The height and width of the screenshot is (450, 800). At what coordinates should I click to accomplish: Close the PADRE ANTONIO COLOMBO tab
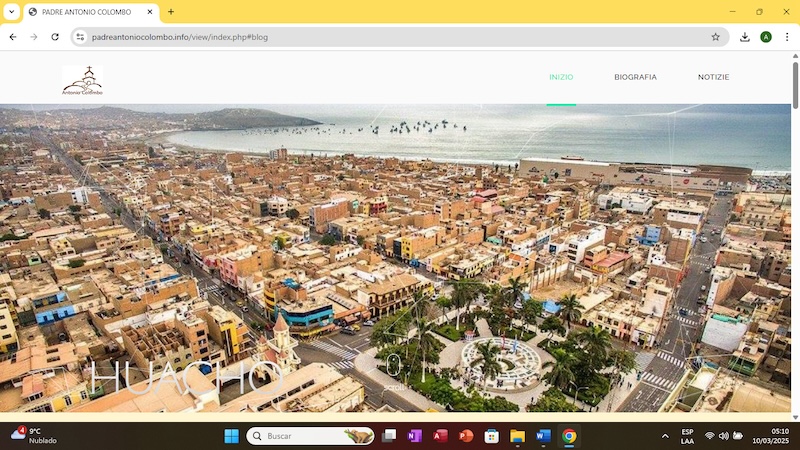(150, 12)
